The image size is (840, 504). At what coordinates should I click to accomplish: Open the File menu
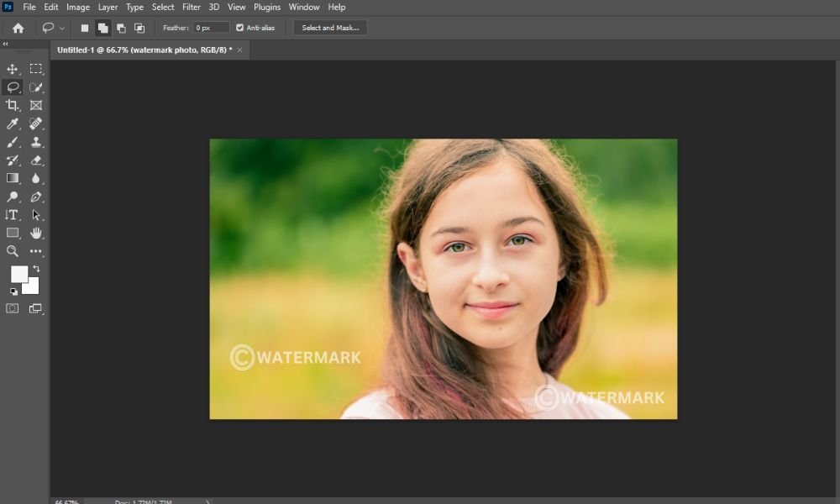coord(29,7)
